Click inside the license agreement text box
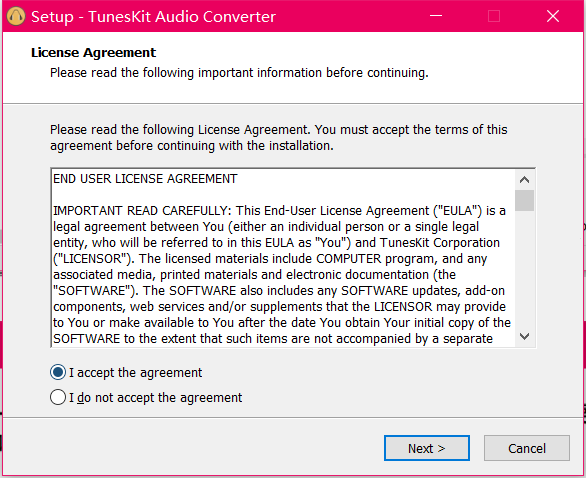The image size is (586, 478). tap(284, 258)
